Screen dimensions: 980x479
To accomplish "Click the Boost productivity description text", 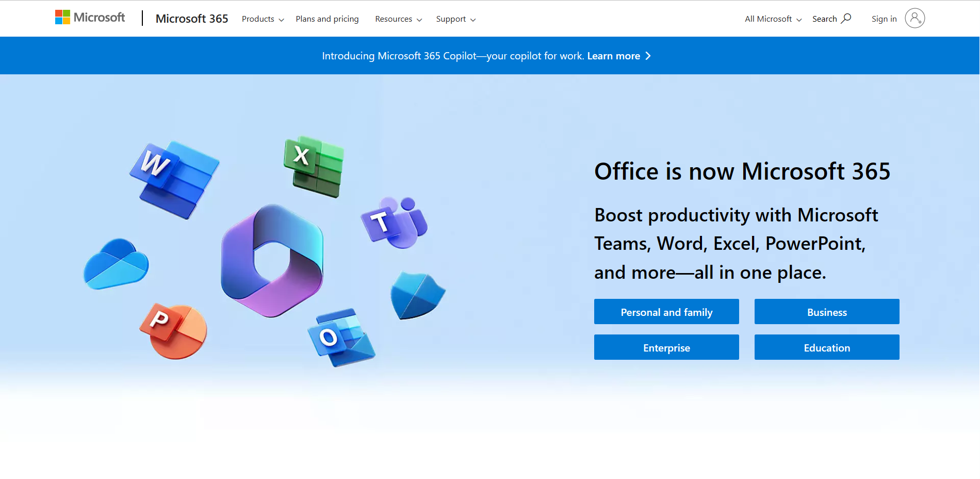I will (736, 244).
